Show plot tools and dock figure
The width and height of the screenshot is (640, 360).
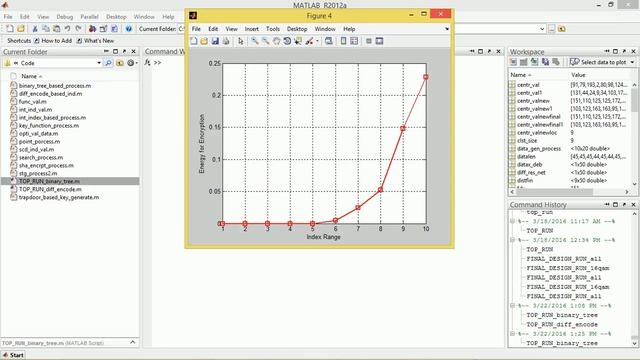379,41
